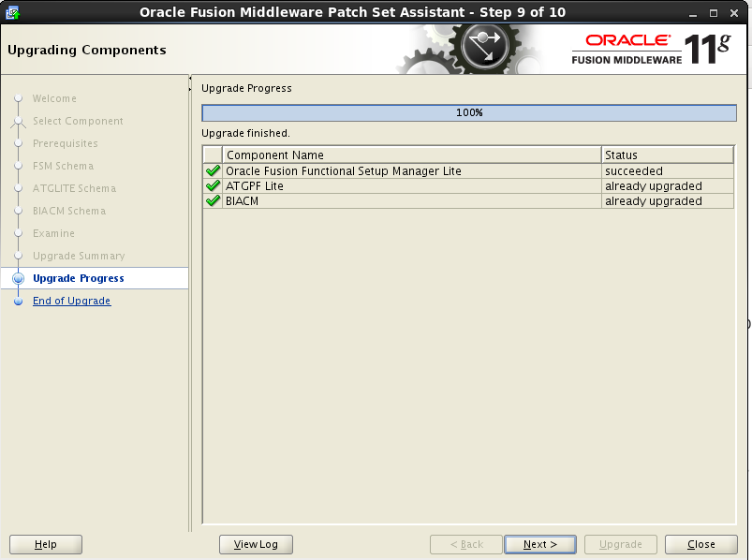Image resolution: width=752 pixels, height=560 pixels.
Task: Click the 'succeeded' status cell
Action: (668, 170)
